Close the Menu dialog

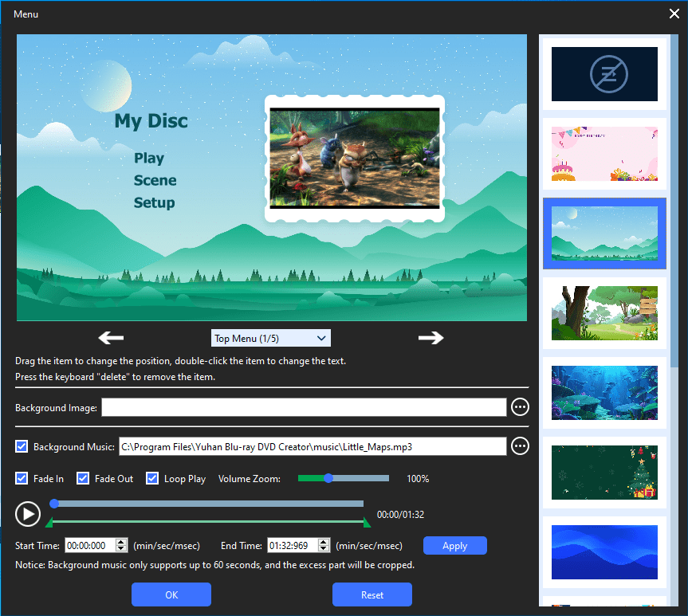[x=674, y=14]
